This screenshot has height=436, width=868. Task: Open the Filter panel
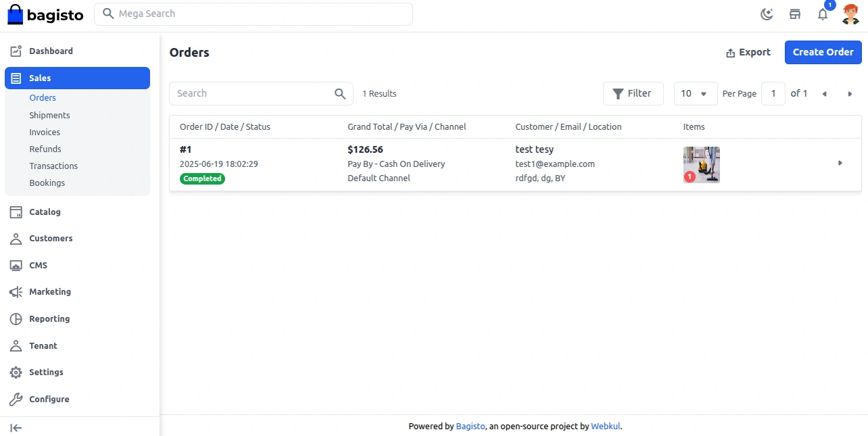click(x=633, y=94)
